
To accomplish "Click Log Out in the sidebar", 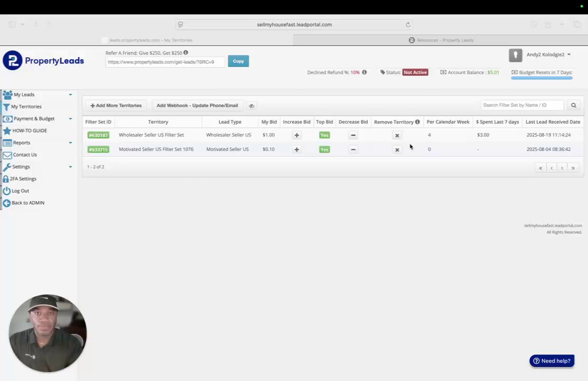I will [x=20, y=190].
